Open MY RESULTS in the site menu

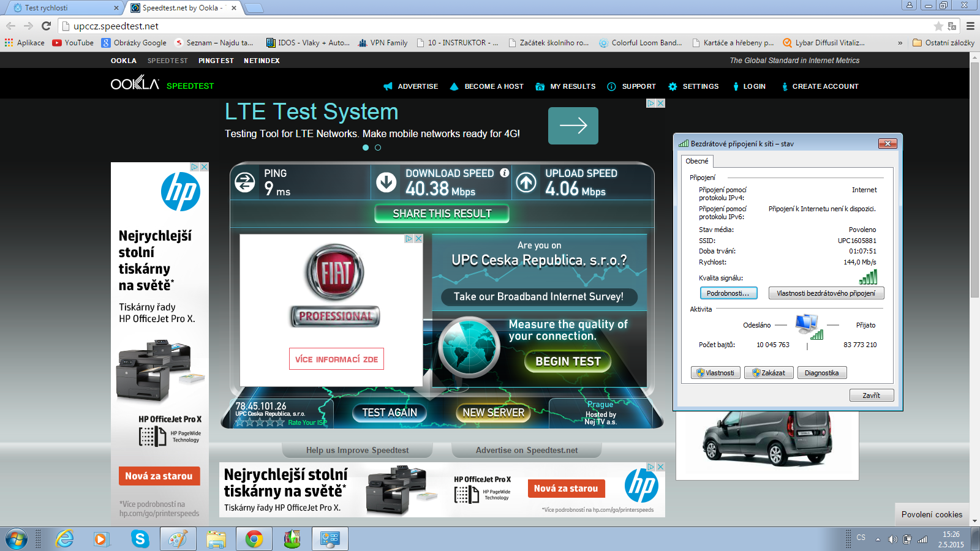pyautogui.click(x=565, y=86)
